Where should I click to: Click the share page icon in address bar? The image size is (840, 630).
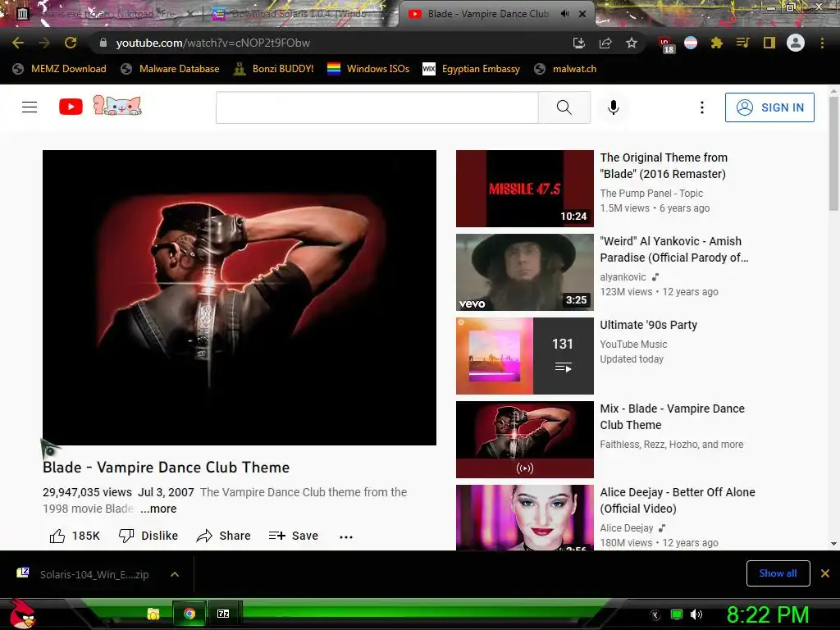pyautogui.click(x=605, y=43)
